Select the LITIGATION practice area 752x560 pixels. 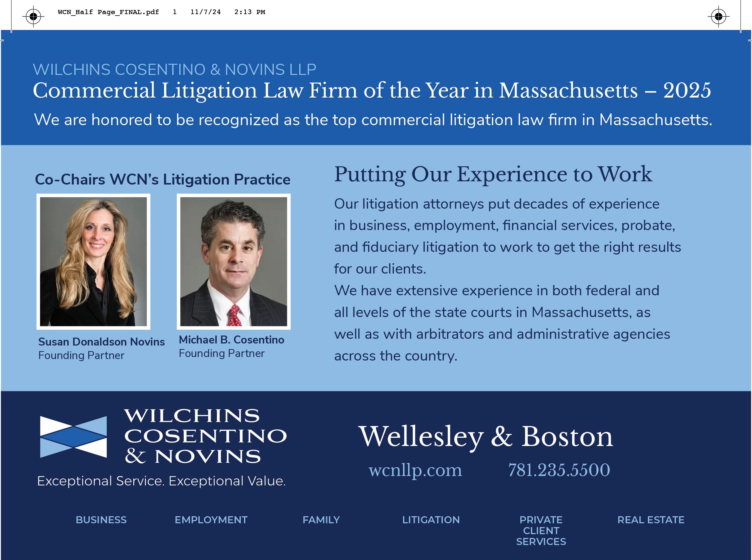[x=431, y=520]
